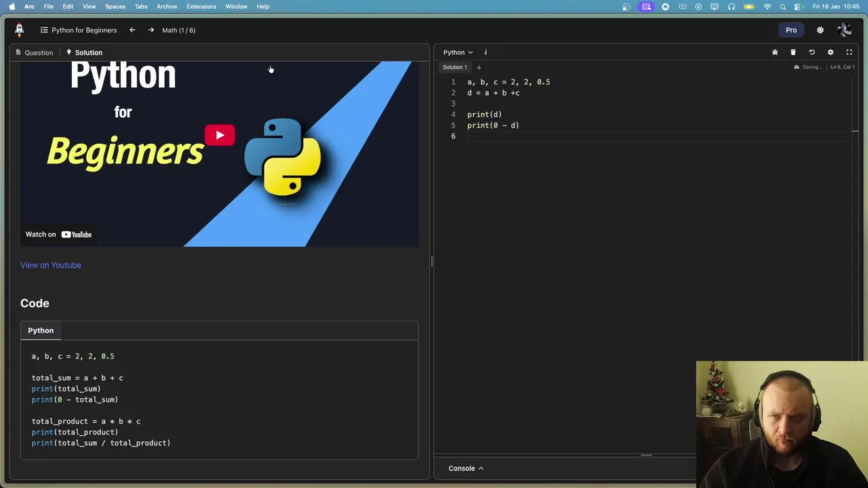Viewport: 868px width, 488px height.
Task: Toggle fullscreen editor icon
Action: 849,52
